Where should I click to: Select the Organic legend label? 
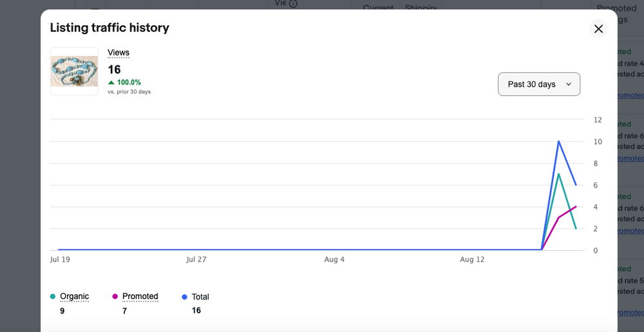74,297
